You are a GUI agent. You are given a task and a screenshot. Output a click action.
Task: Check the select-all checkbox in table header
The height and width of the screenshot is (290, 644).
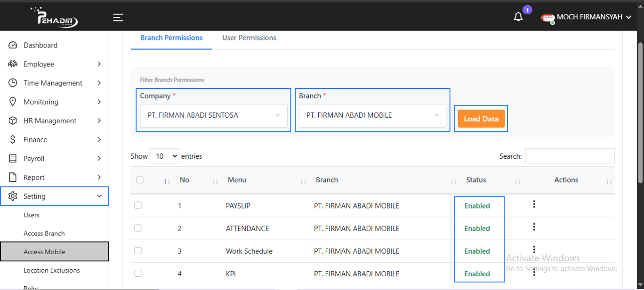click(x=139, y=180)
